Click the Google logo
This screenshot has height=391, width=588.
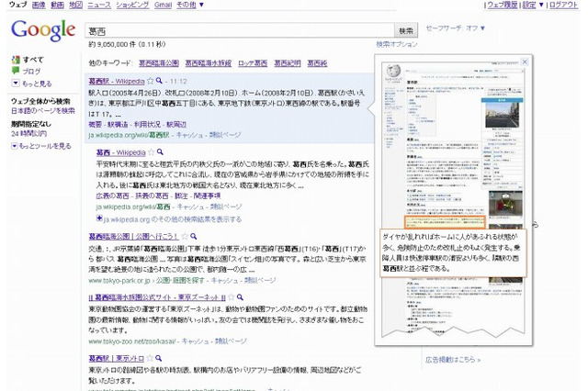coord(43,30)
